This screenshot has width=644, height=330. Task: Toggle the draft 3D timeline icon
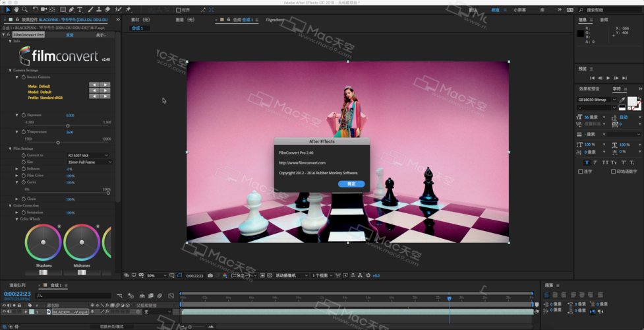click(131, 296)
